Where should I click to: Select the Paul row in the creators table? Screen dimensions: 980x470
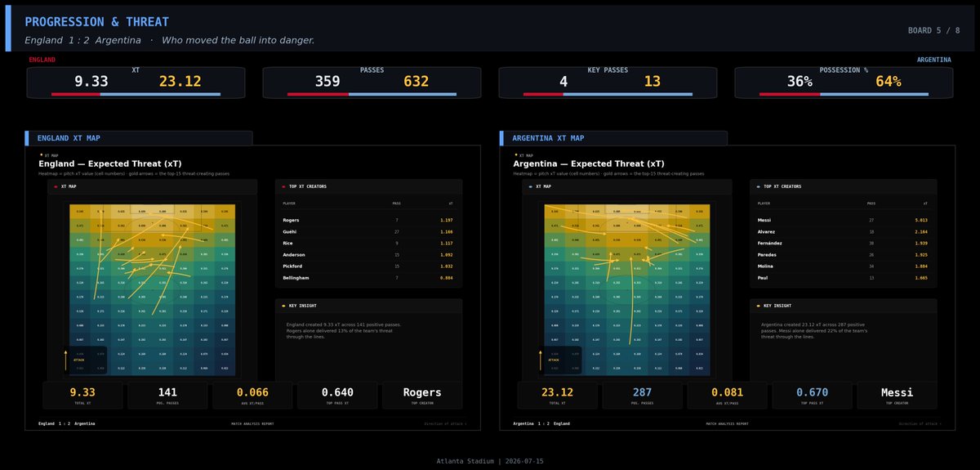click(x=844, y=278)
